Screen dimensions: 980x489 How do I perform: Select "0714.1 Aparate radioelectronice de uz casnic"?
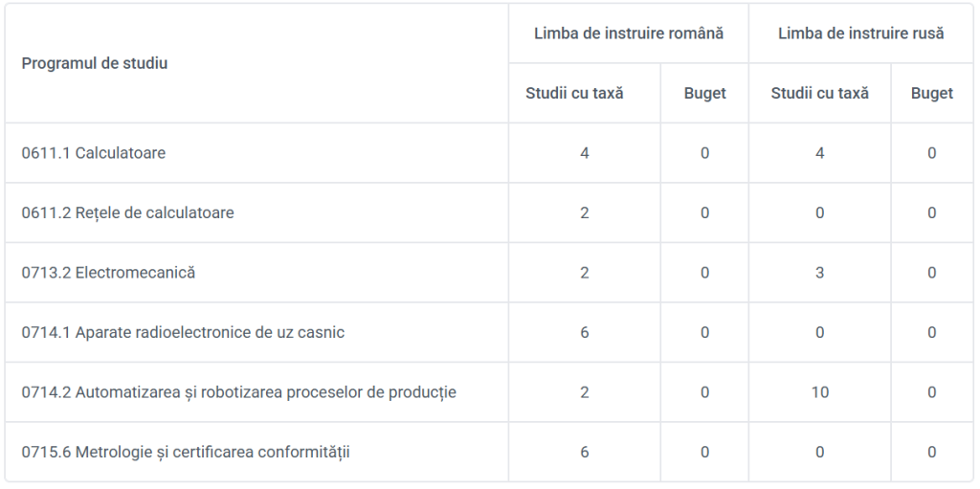click(x=183, y=333)
